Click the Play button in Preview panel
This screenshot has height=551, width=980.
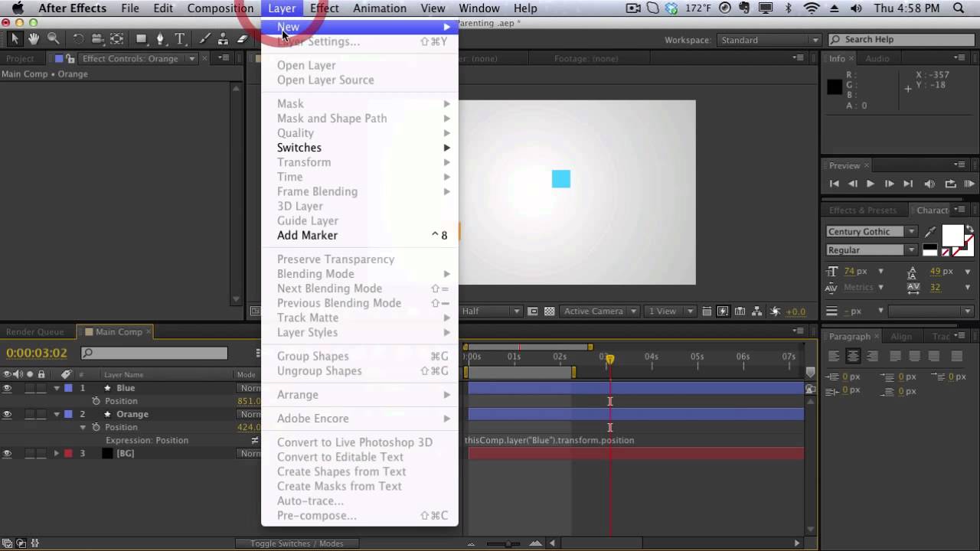[871, 184]
